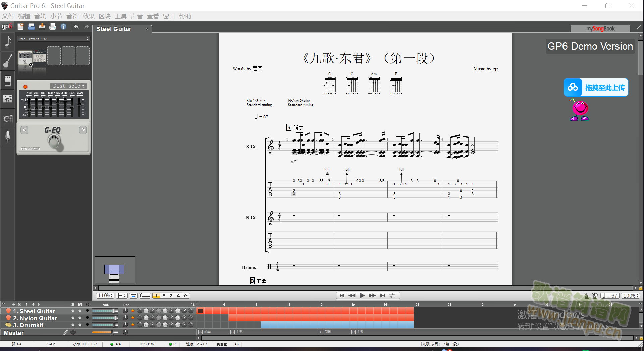Start playback with the Play button
The width and height of the screenshot is (644, 351).
tap(362, 296)
